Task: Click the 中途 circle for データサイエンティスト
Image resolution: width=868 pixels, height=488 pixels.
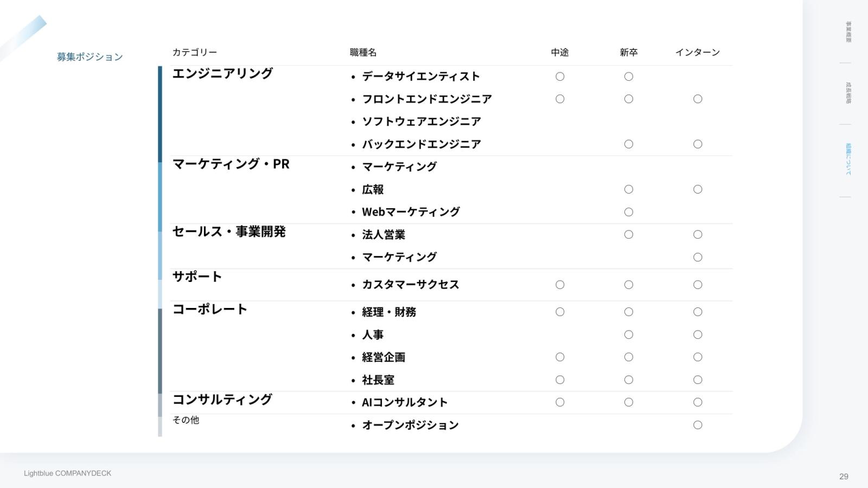Action: coord(560,76)
